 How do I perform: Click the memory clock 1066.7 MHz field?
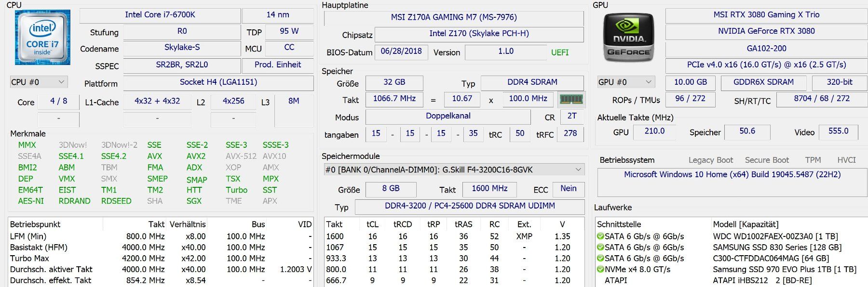[x=394, y=99]
